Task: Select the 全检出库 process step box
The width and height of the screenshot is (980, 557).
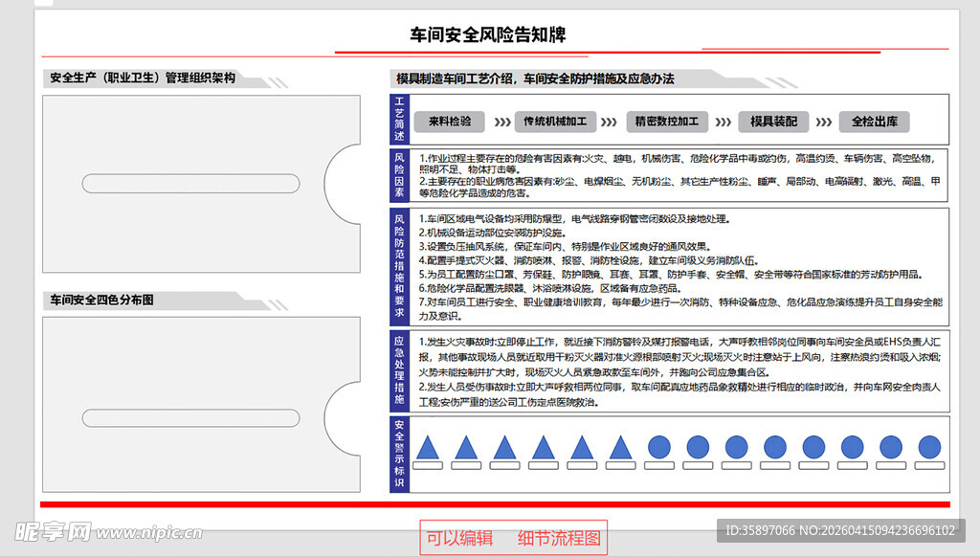Action: [875, 122]
